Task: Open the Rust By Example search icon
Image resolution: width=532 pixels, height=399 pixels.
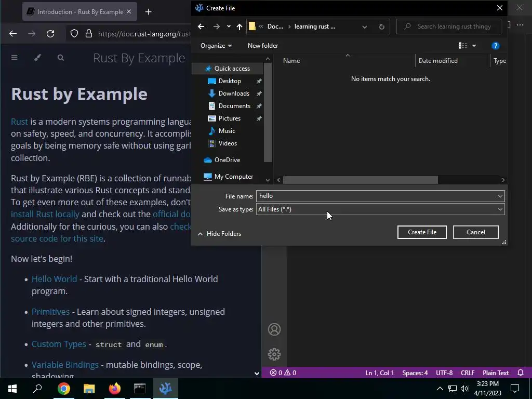Action: pos(60,58)
